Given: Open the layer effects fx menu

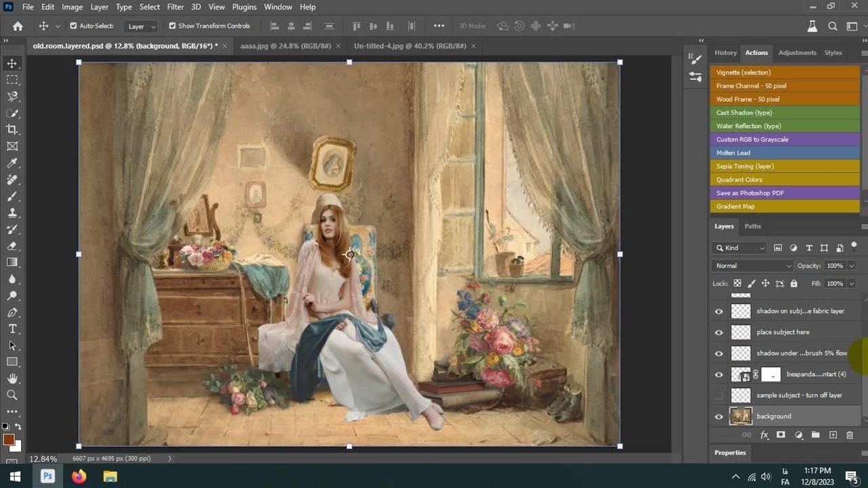Looking at the screenshot, I should [764, 435].
